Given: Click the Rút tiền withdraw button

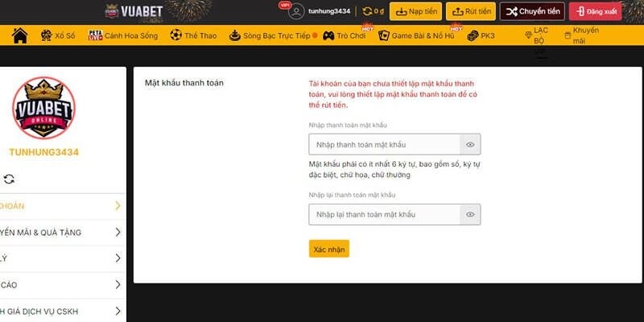Looking at the screenshot, I should pos(471,11).
